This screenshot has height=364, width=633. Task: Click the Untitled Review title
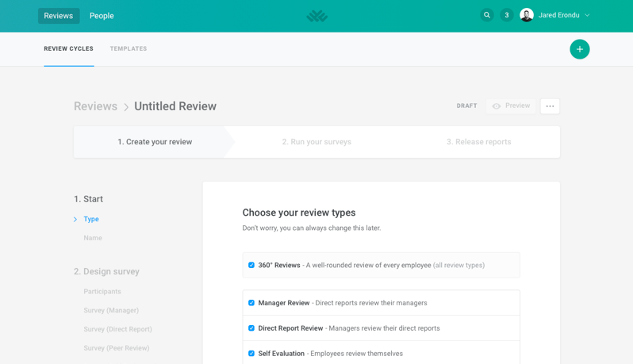175,106
